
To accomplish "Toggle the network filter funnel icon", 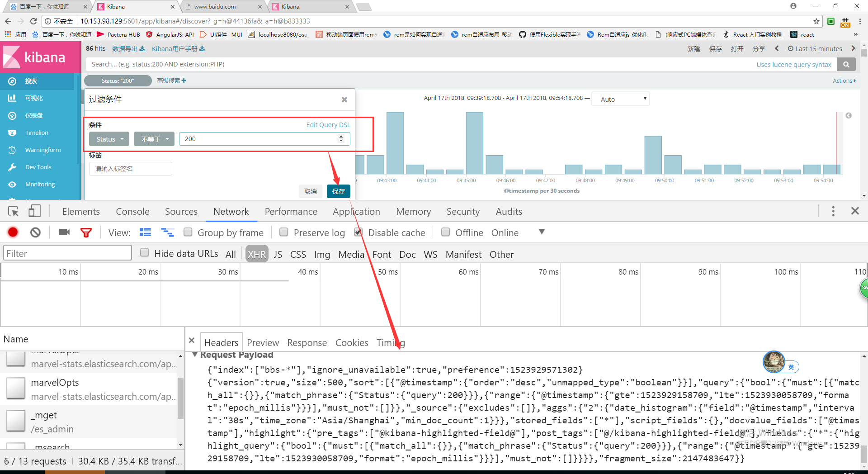I will (x=86, y=233).
